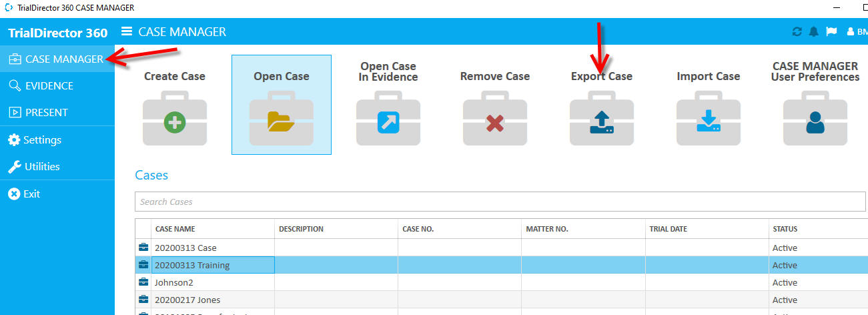Viewport: 868px width, 315px height.
Task: Sort by CASE NAME column header
Action: click(213, 229)
